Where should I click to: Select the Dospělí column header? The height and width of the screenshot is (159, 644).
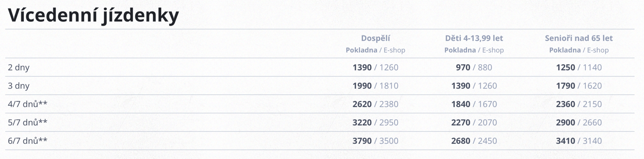pos(375,38)
